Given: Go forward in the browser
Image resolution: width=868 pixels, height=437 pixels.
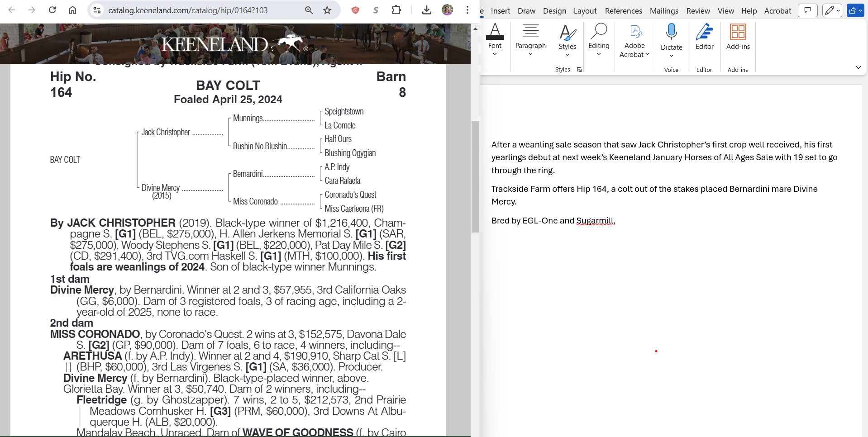Looking at the screenshot, I should (x=32, y=10).
